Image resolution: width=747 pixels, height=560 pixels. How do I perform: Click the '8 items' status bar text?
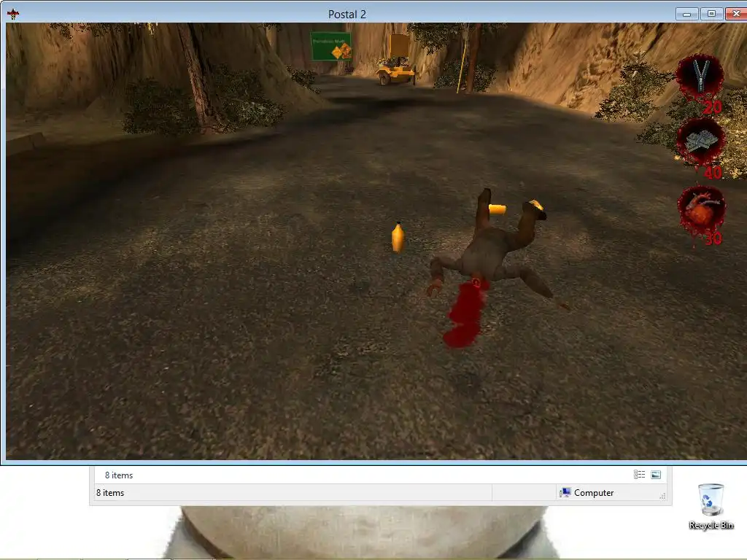pos(110,493)
